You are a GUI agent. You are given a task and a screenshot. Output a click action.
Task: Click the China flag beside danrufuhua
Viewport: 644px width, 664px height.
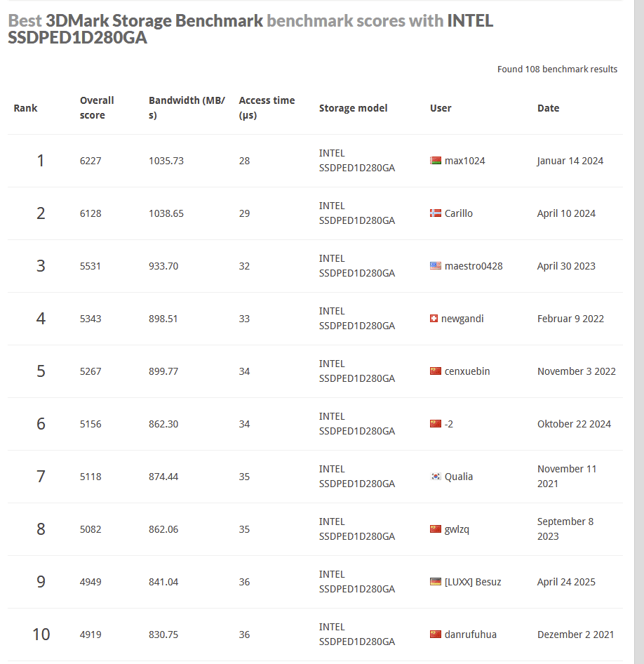(x=436, y=635)
